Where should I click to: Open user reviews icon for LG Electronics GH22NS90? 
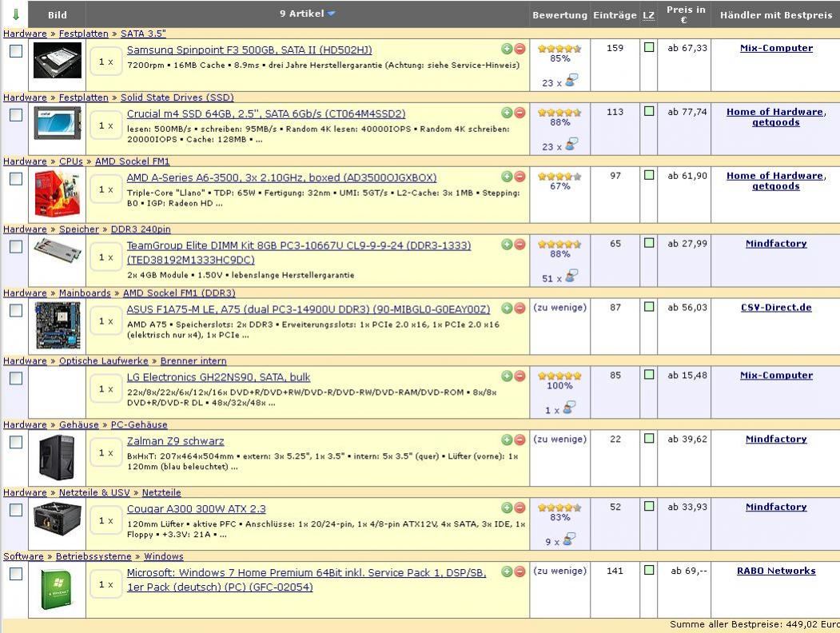[x=569, y=408]
